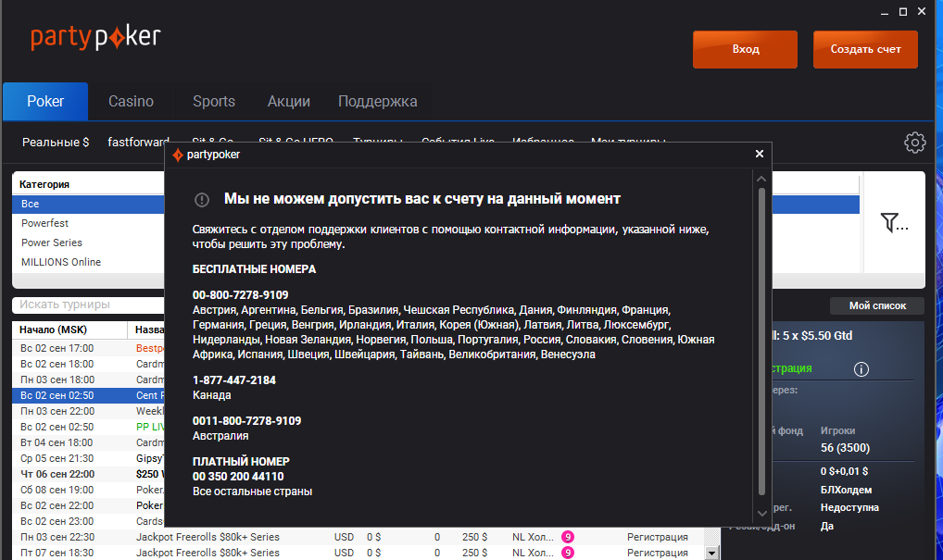Select the Ср 05 сен 21:30 tournament row
This screenshot has width=943, height=560.
tap(88, 458)
